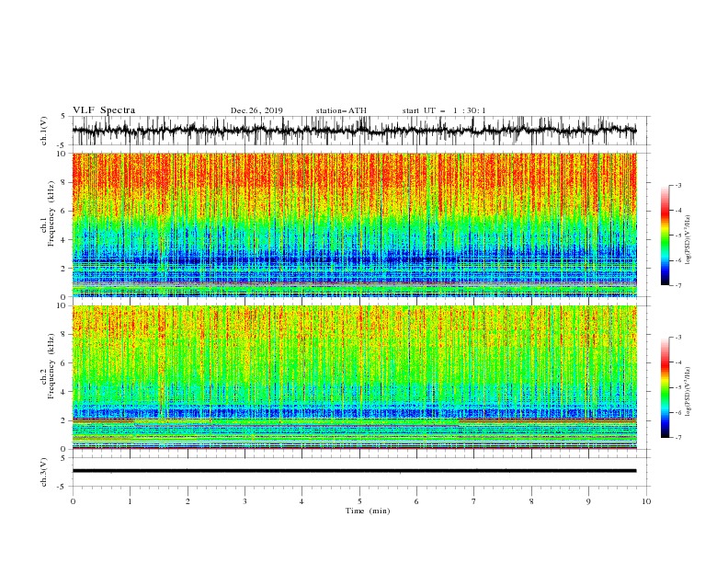The image size is (728, 563).
Task: Click the 'ch.1(V)' waveform axis label
Action: [x=44, y=131]
